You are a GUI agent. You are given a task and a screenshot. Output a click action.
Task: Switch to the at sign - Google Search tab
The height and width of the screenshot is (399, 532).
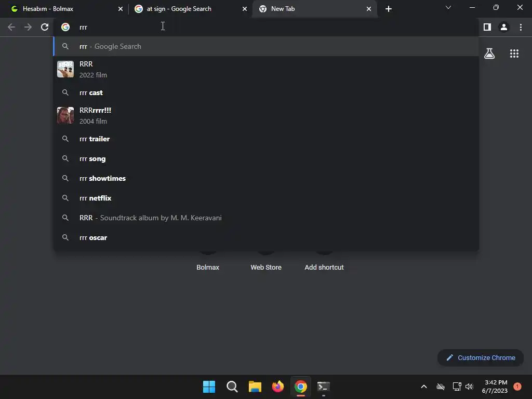[191, 9]
